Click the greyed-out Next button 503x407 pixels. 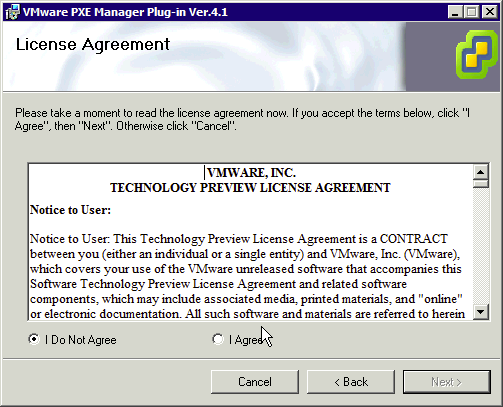click(447, 382)
